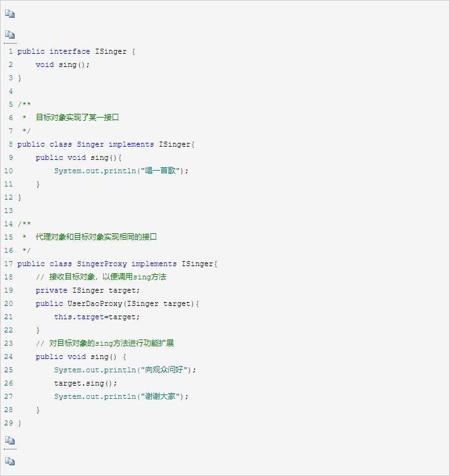Click line 2 "void sing();"

tap(63, 64)
